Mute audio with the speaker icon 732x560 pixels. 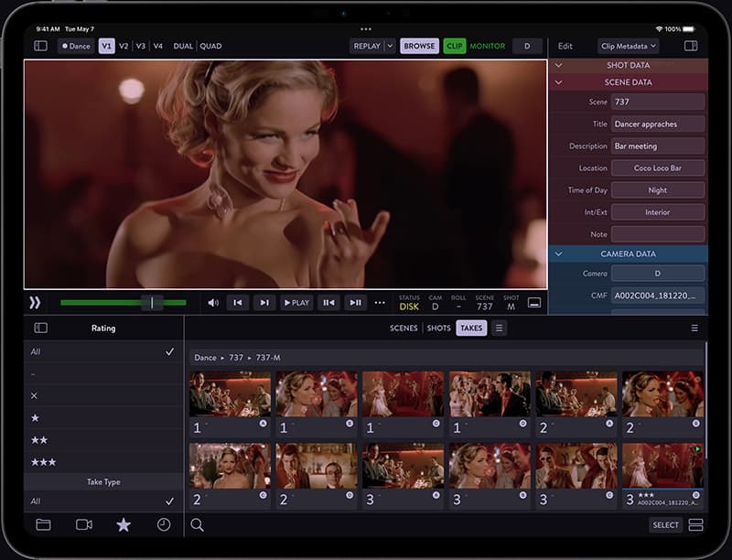tap(214, 302)
